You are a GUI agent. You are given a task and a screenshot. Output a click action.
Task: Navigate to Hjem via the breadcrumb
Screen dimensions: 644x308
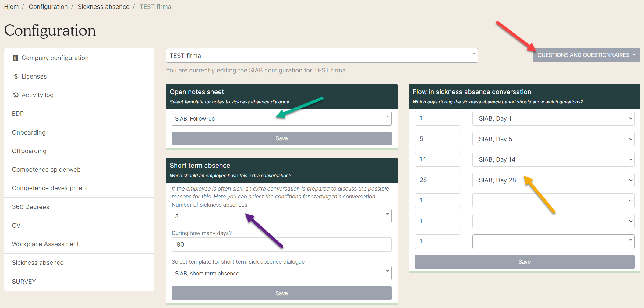(x=11, y=6)
